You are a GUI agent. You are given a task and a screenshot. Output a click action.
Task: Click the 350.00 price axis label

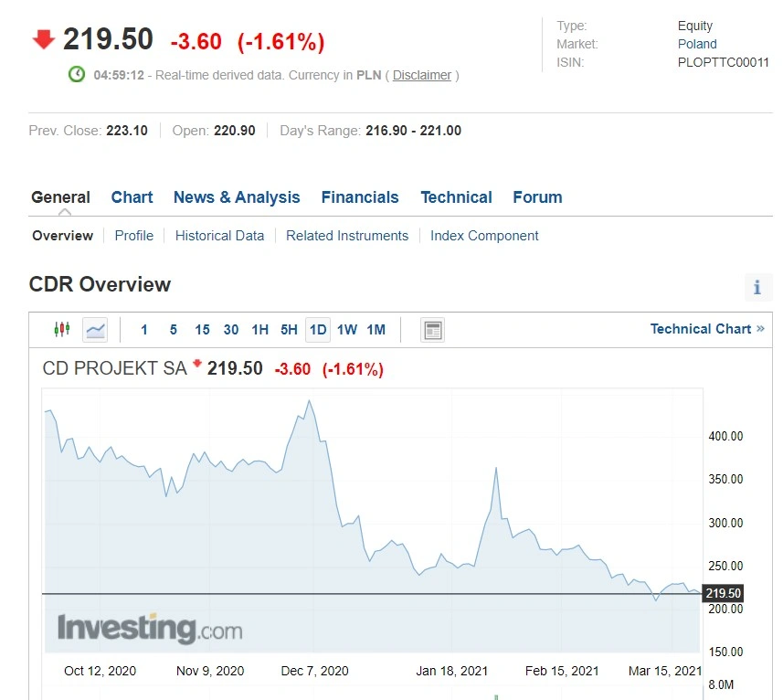[725, 479]
